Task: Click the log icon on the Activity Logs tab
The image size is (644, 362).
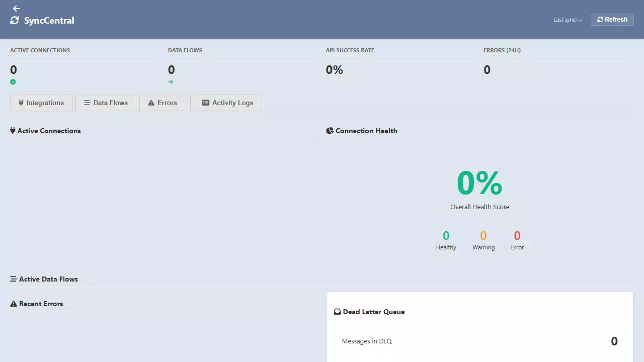Action: click(x=205, y=103)
